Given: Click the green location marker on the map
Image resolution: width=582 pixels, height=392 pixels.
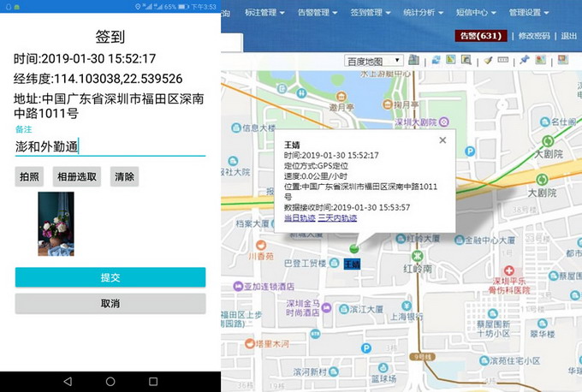Looking at the screenshot, I should tap(353, 249).
